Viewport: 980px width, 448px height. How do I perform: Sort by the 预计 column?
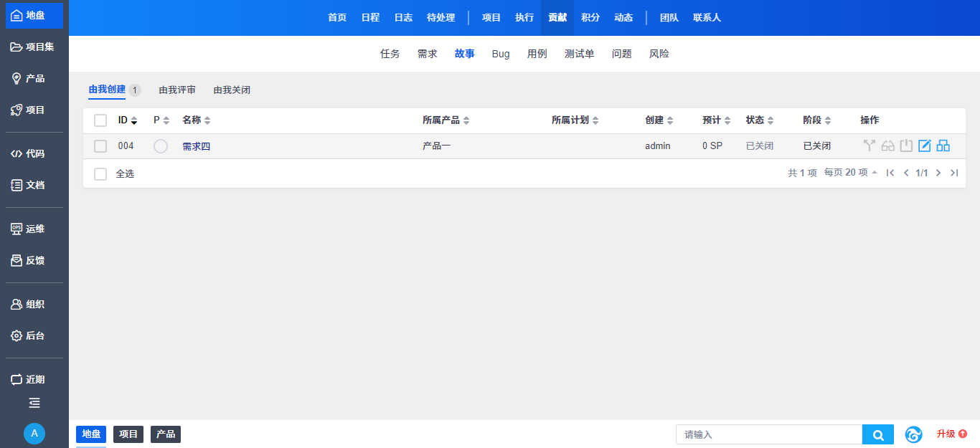(x=717, y=120)
